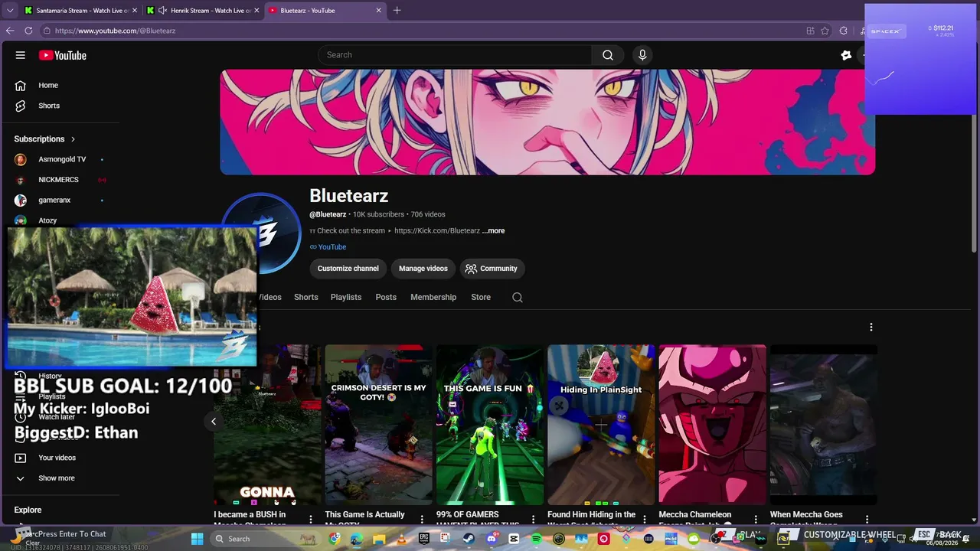Switch to the Posts tab
The image size is (980, 551).
tap(386, 297)
